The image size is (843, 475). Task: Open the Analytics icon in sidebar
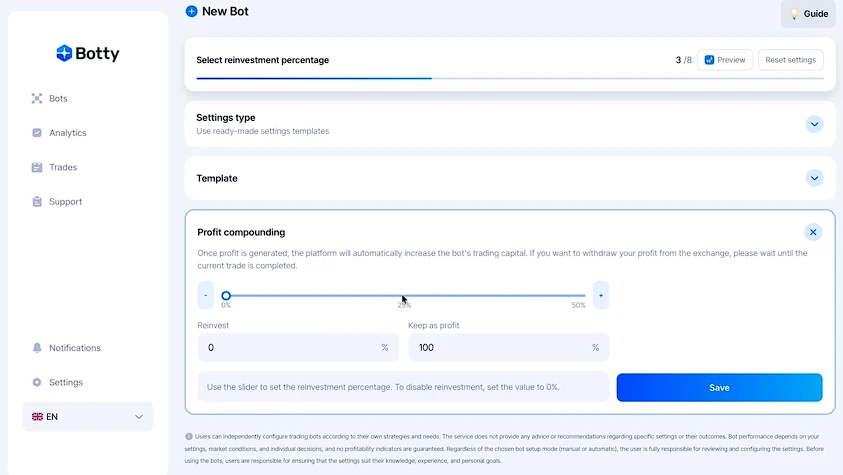point(37,133)
